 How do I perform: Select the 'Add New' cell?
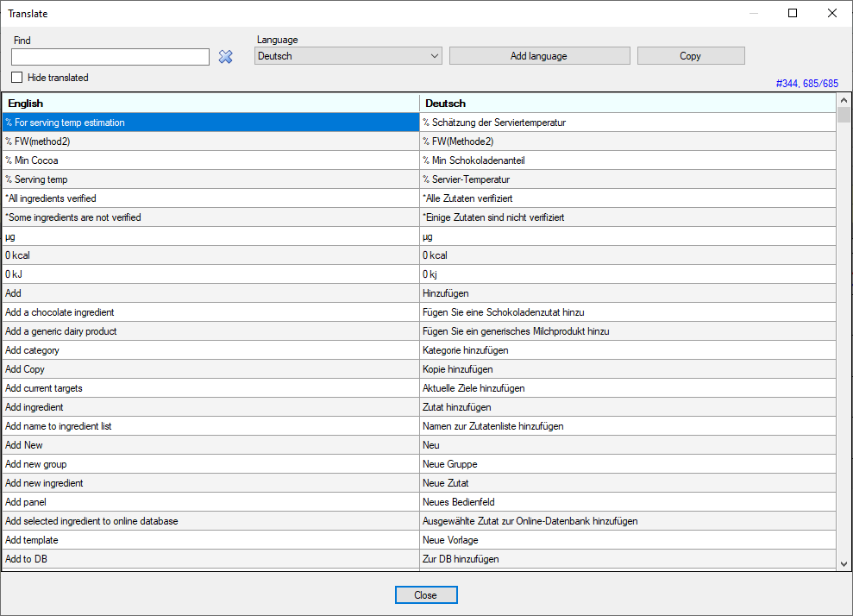[211, 445]
